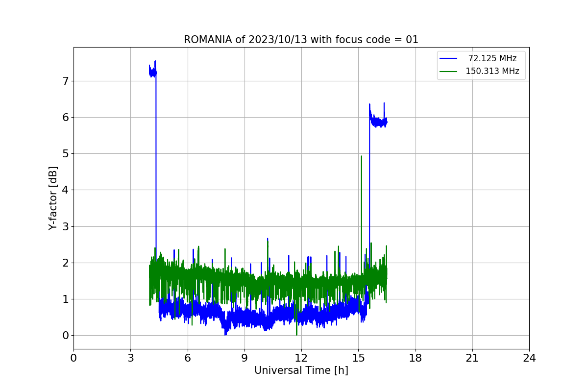
Task: Click the blue plateau near 6 dB after 15 h
Action: point(378,122)
